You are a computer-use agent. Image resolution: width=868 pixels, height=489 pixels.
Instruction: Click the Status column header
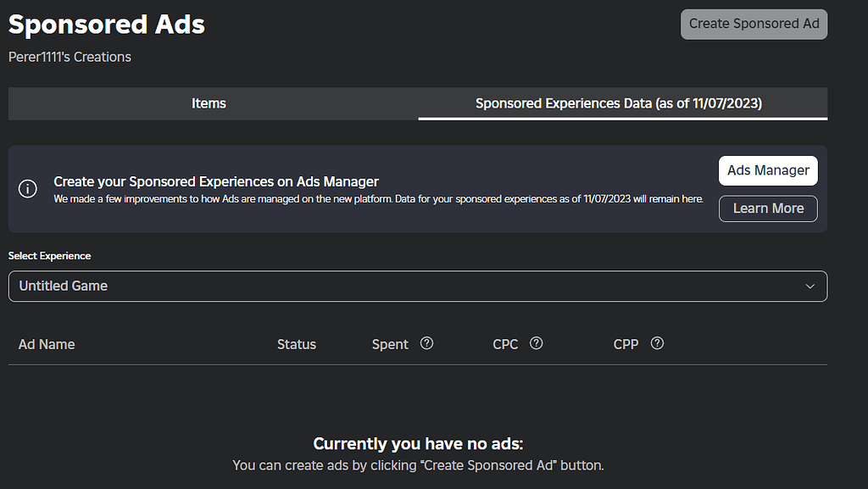[x=296, y=344]
